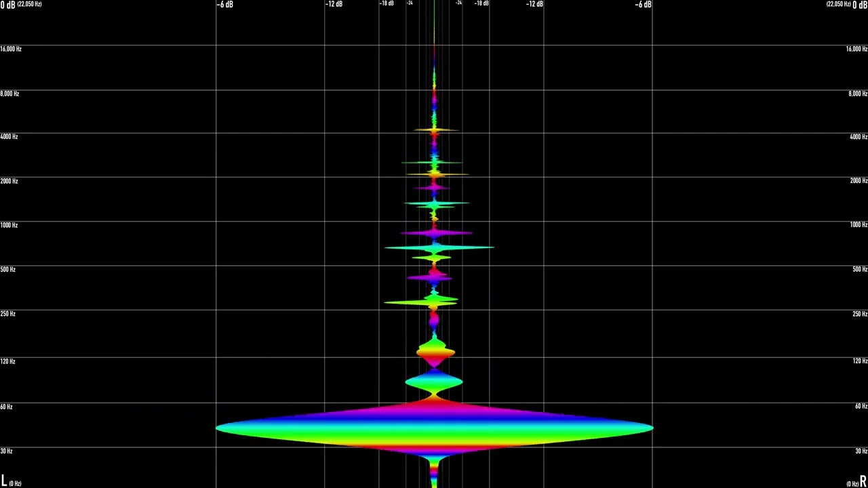Click the right "500 Hz" axis label

tap(860, 270)
